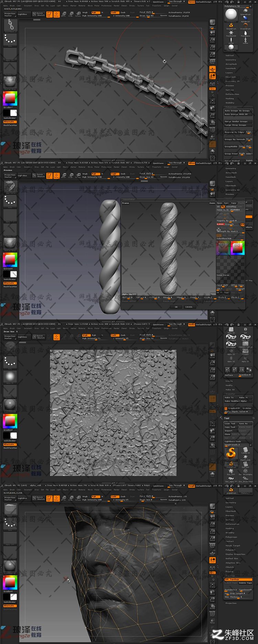This screenshot has width=258, height=644.
Task: Open the Document menu in chain window
Action: click(x=28, y=6)
